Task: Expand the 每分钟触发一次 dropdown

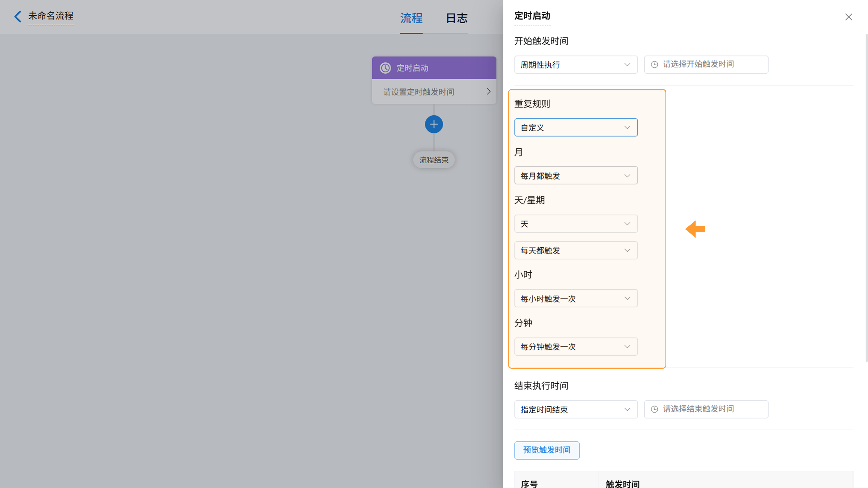Action: point(576,347)
